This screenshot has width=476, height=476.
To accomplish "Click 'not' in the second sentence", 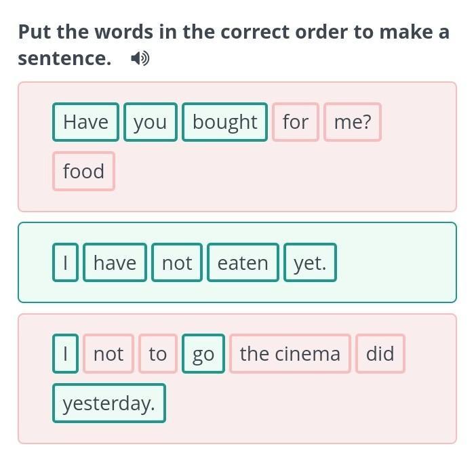I will (x=177, y=262).
